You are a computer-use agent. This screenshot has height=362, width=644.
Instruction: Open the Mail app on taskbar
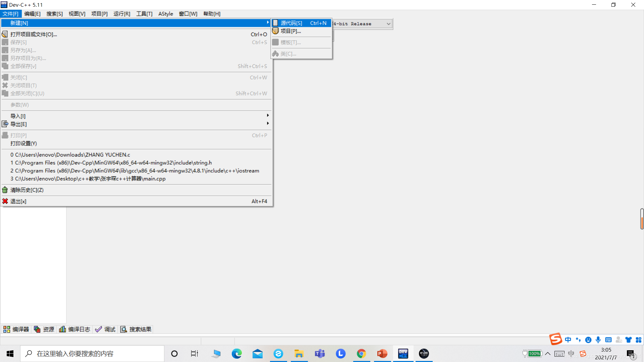pos(258,354)
